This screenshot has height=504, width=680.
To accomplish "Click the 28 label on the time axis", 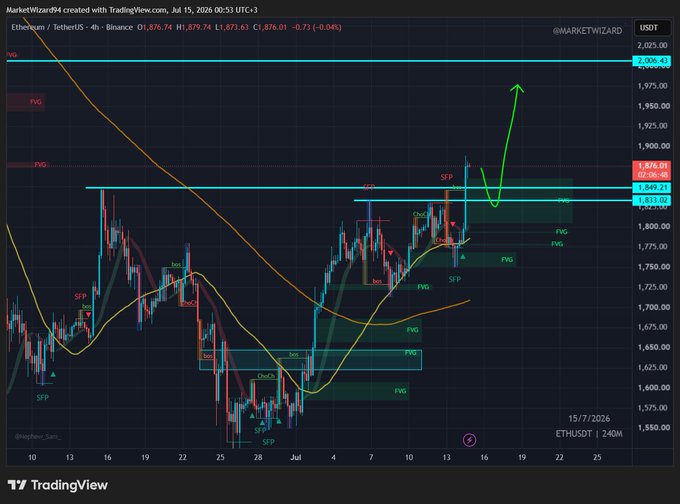I will (258, 457).
